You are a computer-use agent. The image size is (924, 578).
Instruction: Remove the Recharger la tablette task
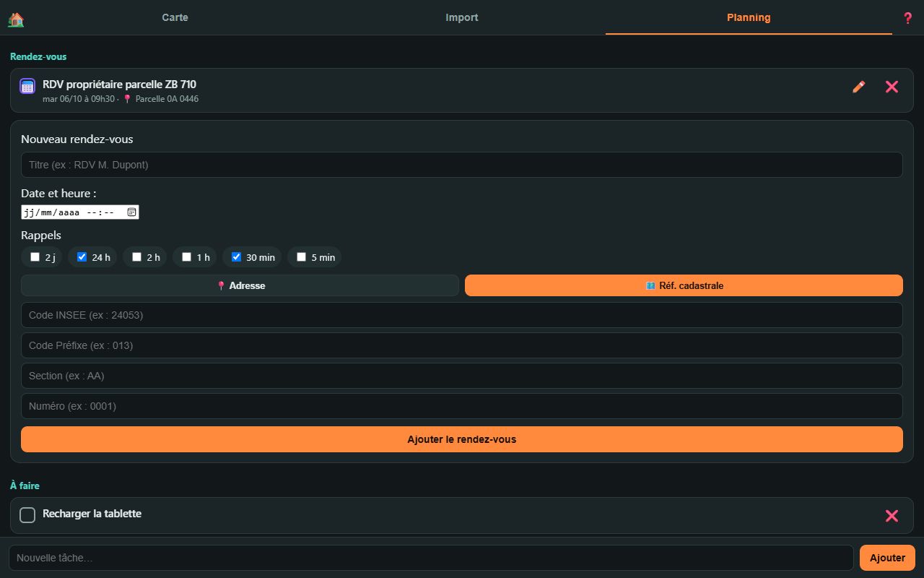pos(892,515)
